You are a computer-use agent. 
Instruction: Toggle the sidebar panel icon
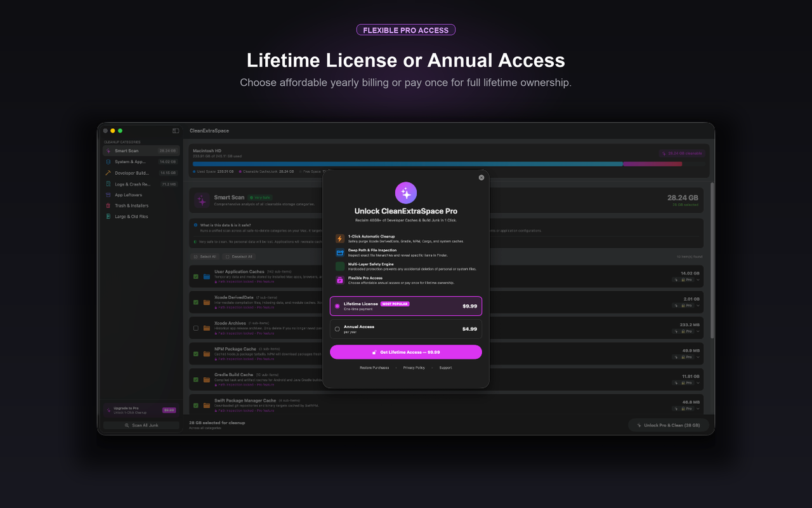coord(176,131)
